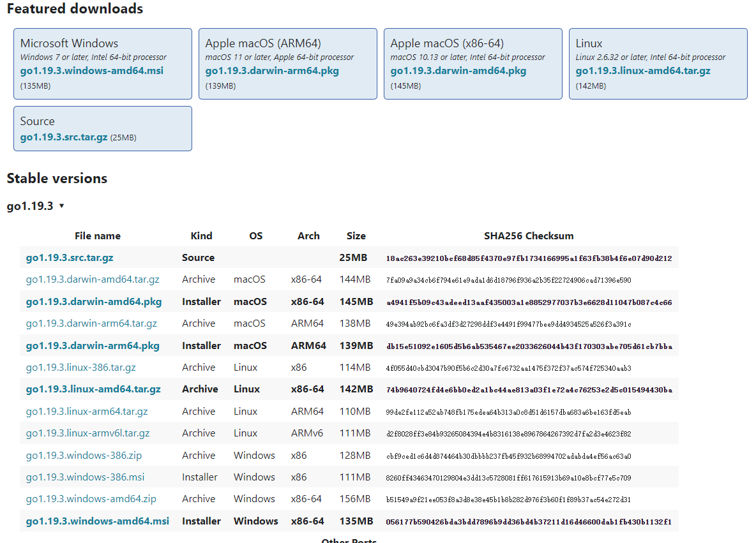Select checksum of windows-386.zip row
756x543 pixels.
(509, 456)
